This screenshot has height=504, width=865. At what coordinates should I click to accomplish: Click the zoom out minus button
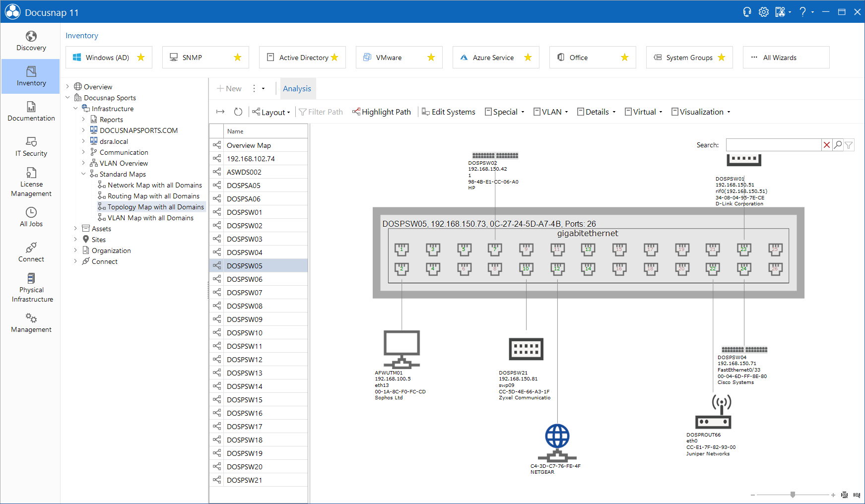point(753,495)
